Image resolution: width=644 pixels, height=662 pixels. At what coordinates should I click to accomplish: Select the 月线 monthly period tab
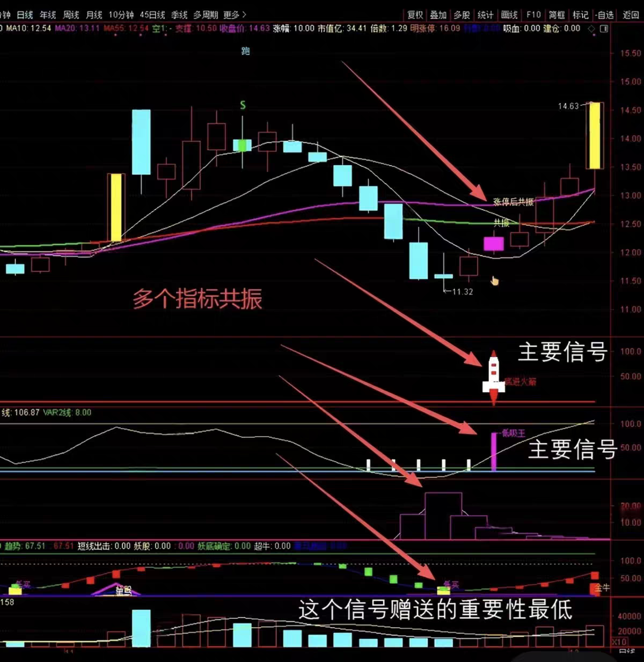(x=94, y=15)
